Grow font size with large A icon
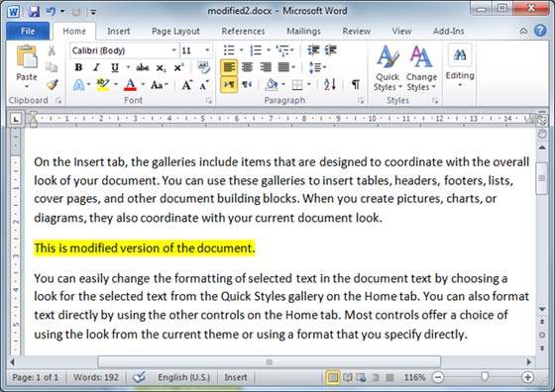 pos(186,85)
